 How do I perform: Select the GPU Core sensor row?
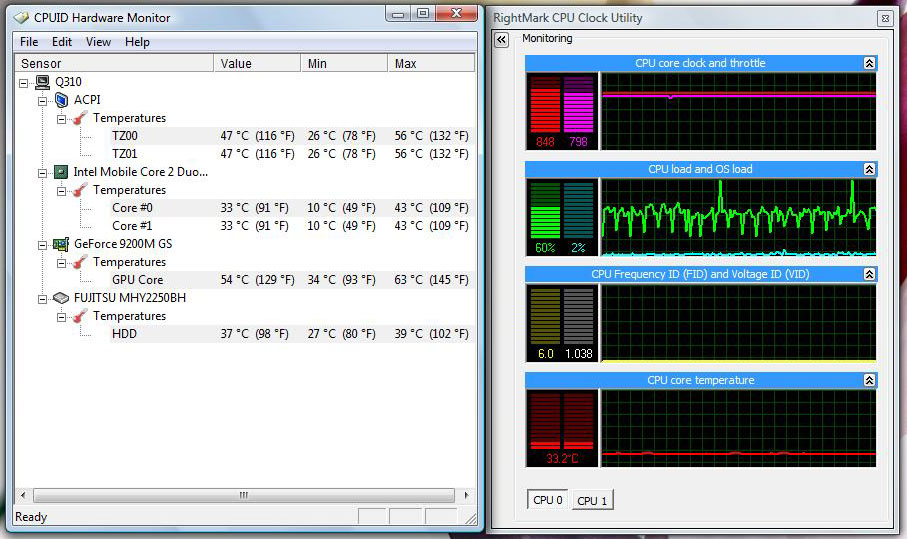[x=293, y=280]
